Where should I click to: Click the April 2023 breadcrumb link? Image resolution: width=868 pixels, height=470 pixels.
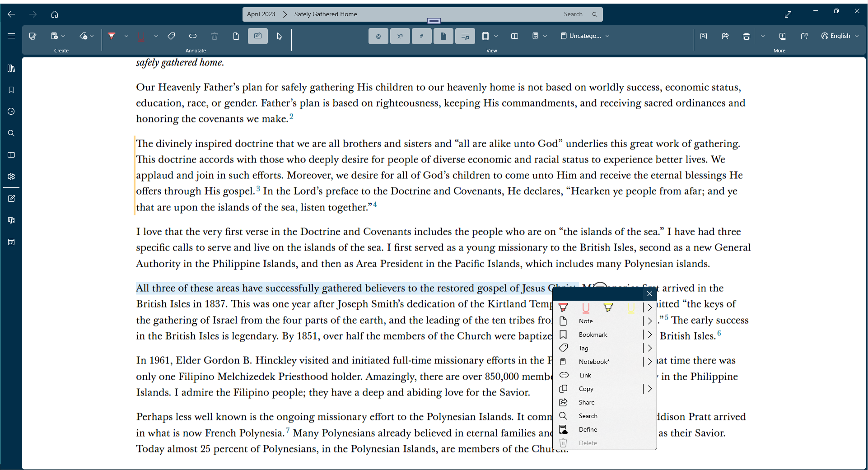(261, 14)
